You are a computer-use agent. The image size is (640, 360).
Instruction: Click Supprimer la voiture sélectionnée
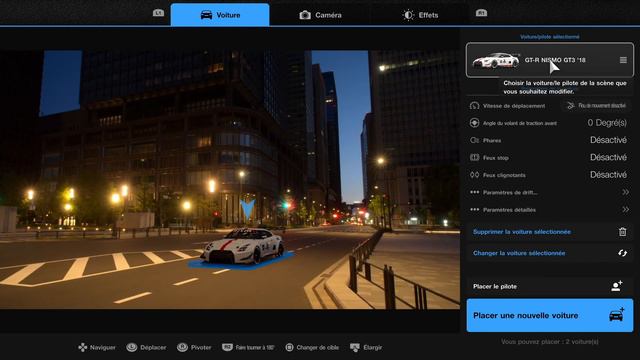point(550,232)
